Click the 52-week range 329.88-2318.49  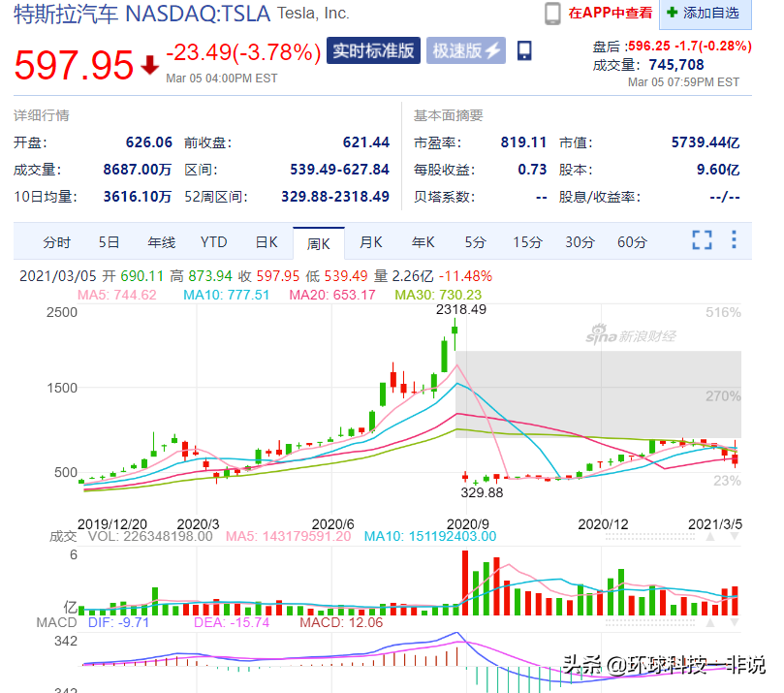pos(335,197)
